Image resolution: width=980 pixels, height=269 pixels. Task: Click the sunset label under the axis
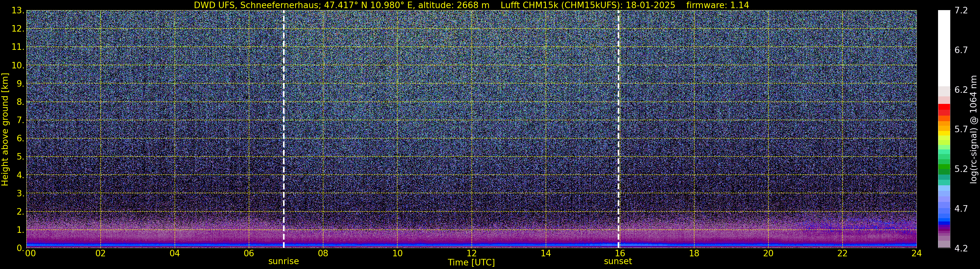(x=618, y=262)
